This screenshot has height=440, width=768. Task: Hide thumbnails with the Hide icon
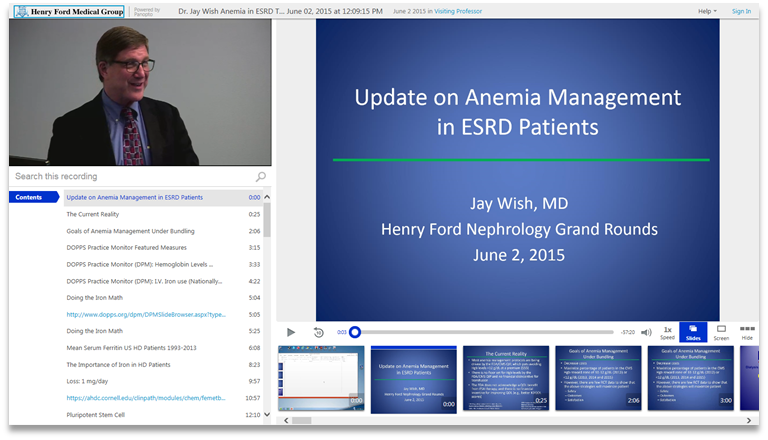point(747,333)
